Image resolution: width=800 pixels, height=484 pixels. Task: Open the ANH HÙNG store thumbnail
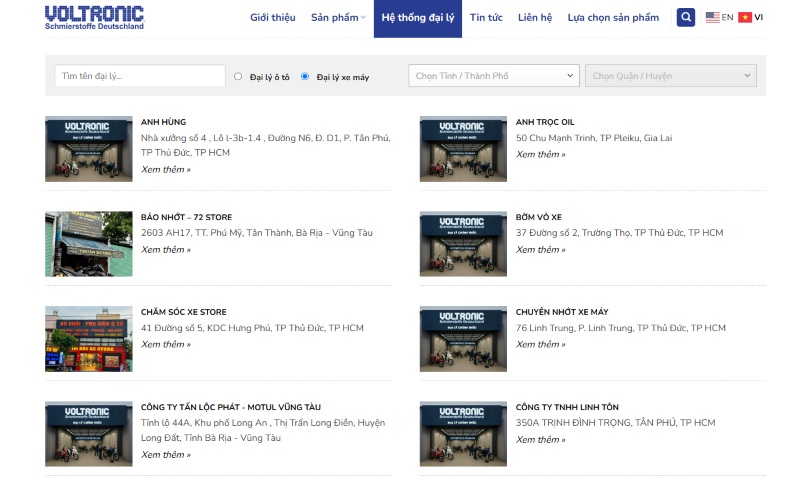click(88, 149)
